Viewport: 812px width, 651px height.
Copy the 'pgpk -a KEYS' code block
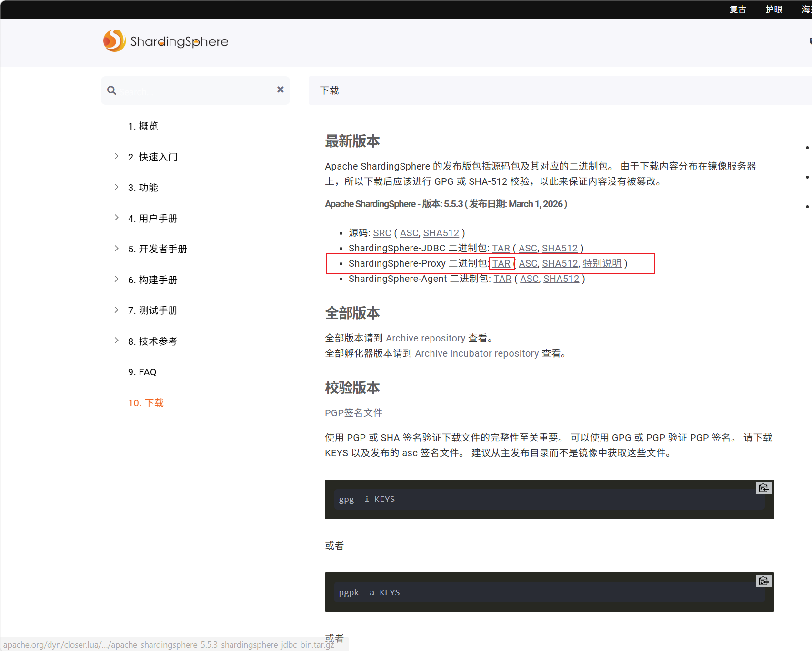click(764, 581)
